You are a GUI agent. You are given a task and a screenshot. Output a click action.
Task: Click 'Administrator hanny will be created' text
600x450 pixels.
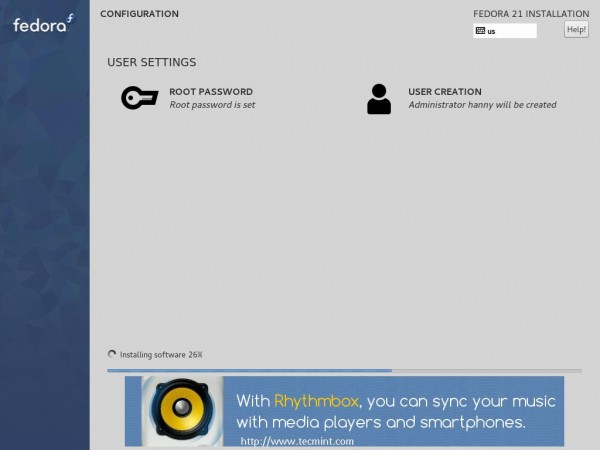click(482, 105)
